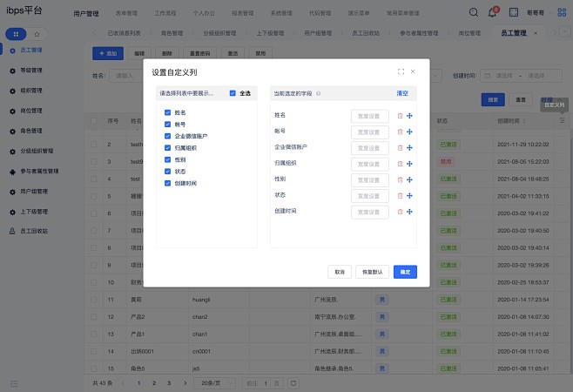573x392 pixels.
Task: Click move handle for 帐号 field
Action: coord(409,132)
